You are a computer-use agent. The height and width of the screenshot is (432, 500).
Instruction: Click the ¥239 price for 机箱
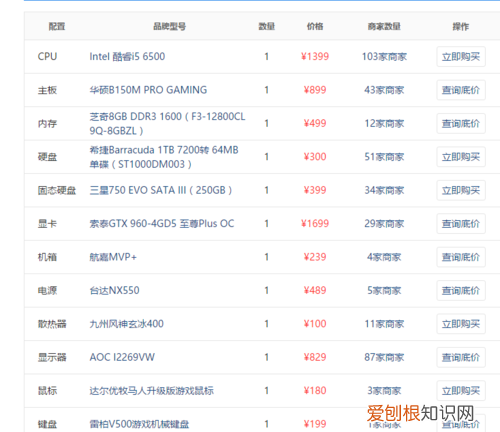coord(315,257)
